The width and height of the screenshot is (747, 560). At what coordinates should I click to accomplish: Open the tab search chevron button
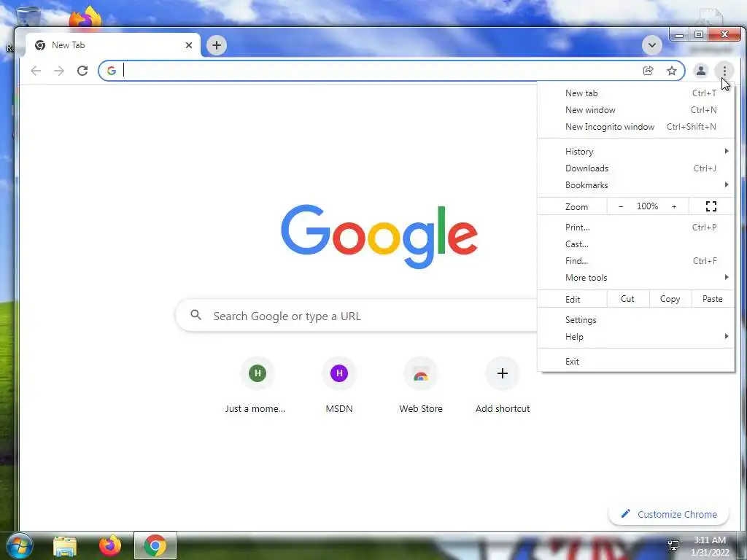(651, 45)
